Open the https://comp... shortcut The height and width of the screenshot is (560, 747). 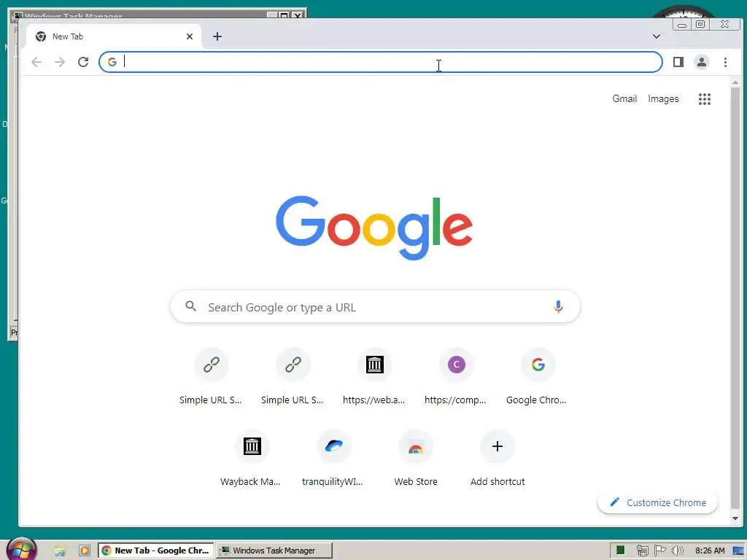point(456,376)
